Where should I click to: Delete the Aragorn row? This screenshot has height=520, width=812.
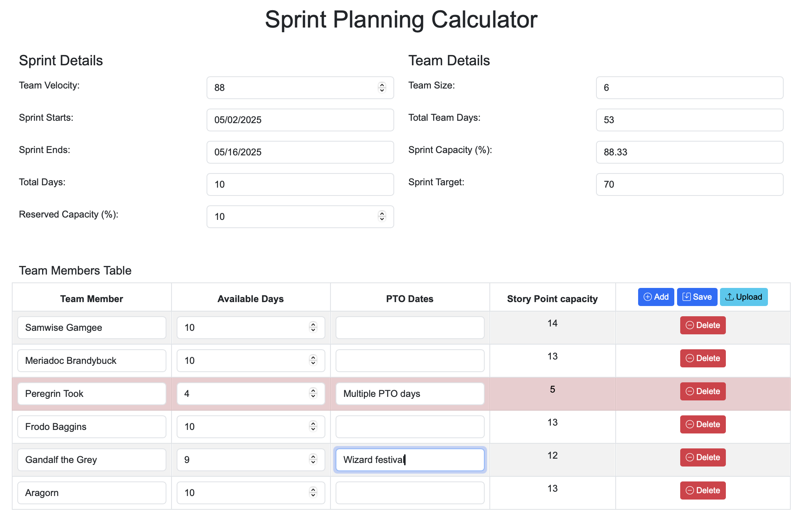(703, 490)
